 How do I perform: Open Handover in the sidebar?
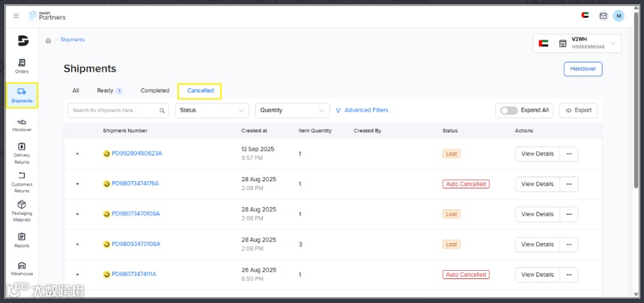tap(22, 124)
